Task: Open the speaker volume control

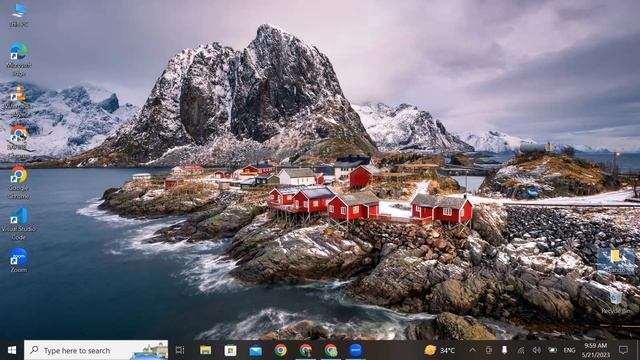Action: click(536, 350)
